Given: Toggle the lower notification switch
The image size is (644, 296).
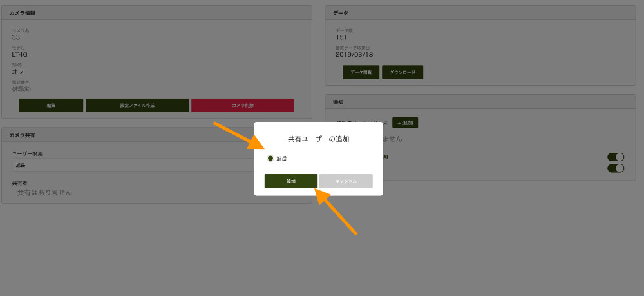Looking at the screenshot, I should [x=616, y=168].
